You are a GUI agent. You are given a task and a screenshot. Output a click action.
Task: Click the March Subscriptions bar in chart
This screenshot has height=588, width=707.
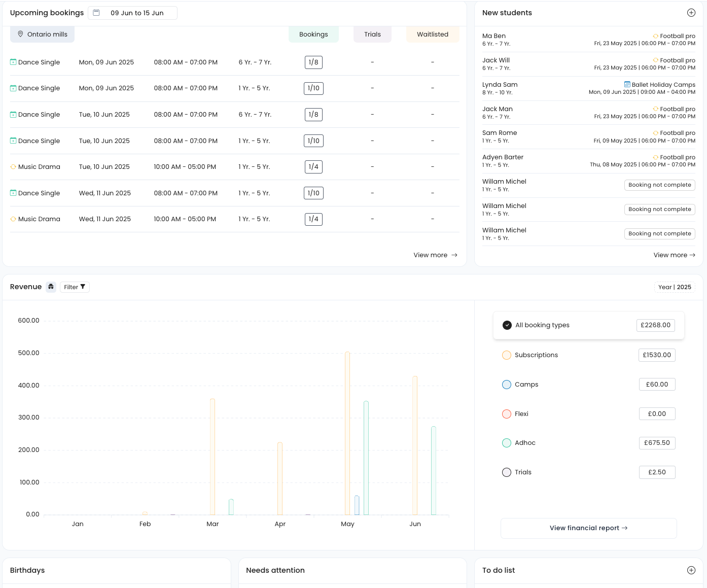(213, 457)
